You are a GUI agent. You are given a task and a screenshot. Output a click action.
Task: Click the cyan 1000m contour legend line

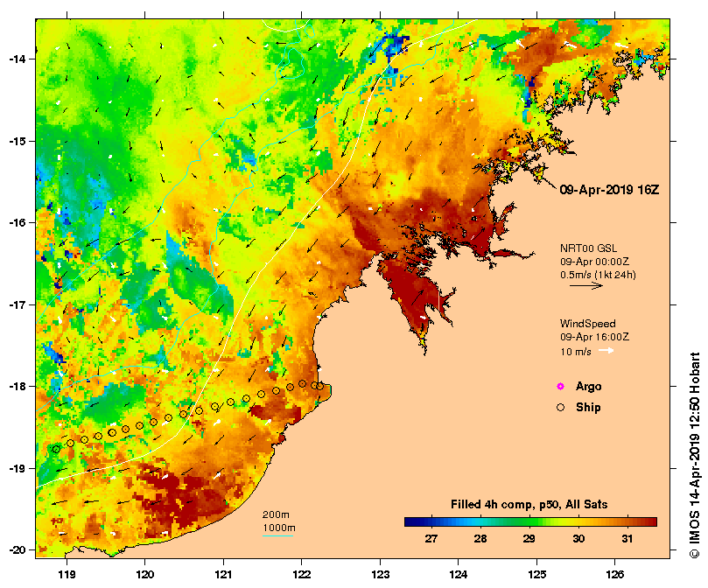point(278,536)
